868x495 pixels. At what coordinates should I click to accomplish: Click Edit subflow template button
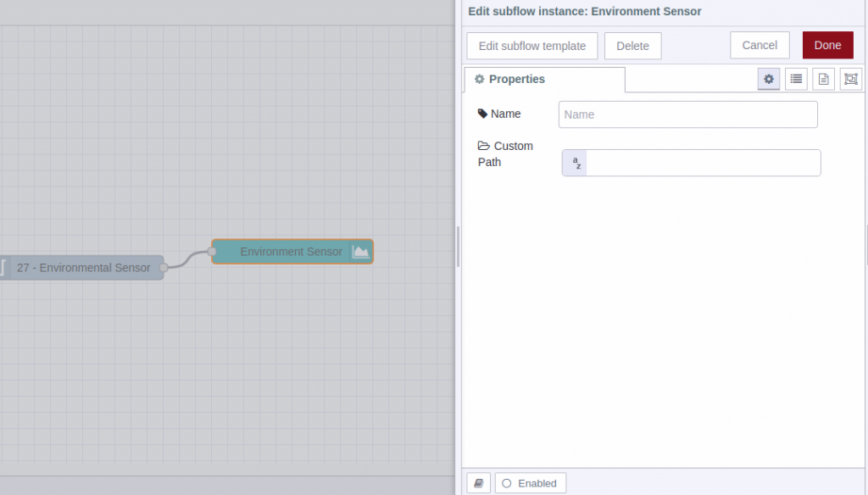click(x=532, y=46)
